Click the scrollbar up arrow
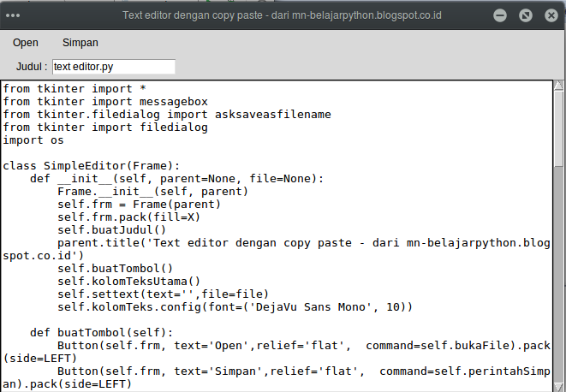Image resolution: width=566 pixels, height=392 pixels. [x=558, y=85]
